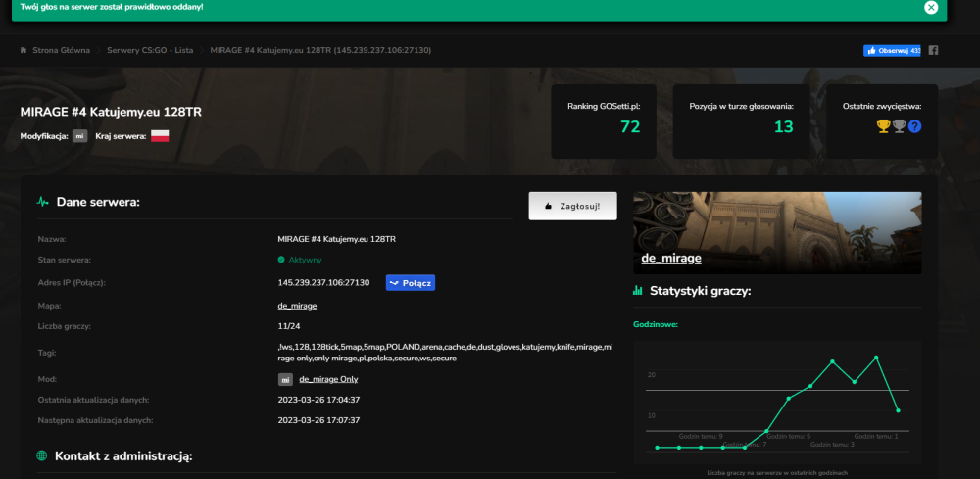Click the de_mirage map thumbnail image
The image size is (980, 479).
pos(777,232)
